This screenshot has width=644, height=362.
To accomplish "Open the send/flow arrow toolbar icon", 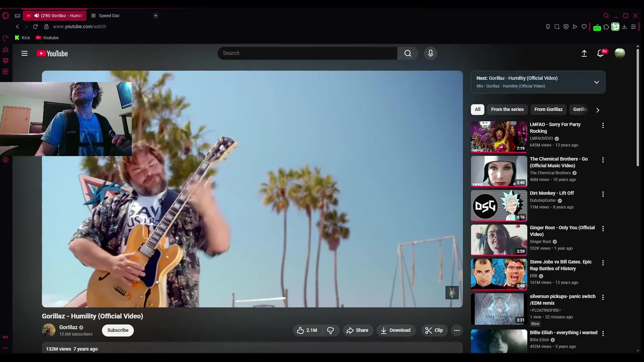I will coord(575,27).
